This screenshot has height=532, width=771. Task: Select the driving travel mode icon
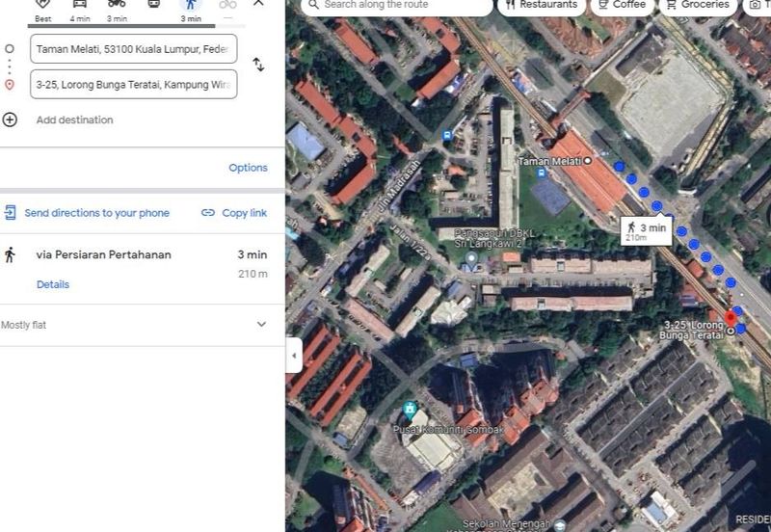(79, 6)
